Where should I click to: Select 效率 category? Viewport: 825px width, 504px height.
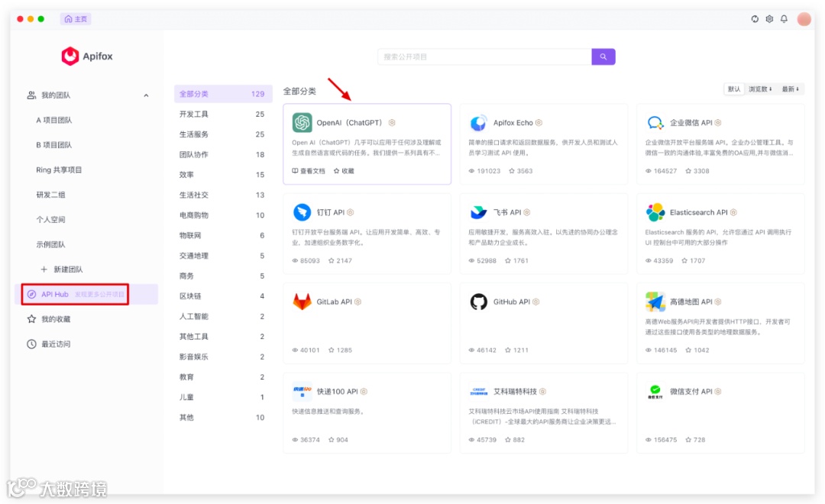223,175
